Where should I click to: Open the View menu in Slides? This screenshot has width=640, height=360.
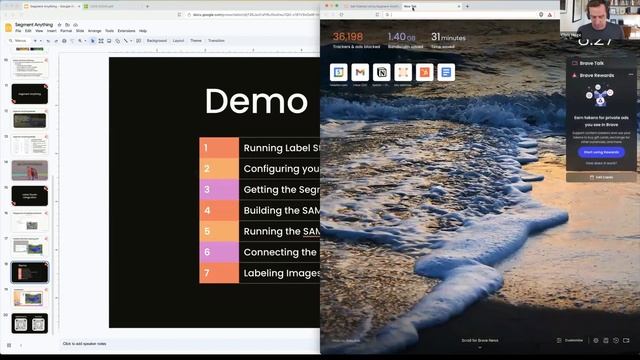coord(39,31)
